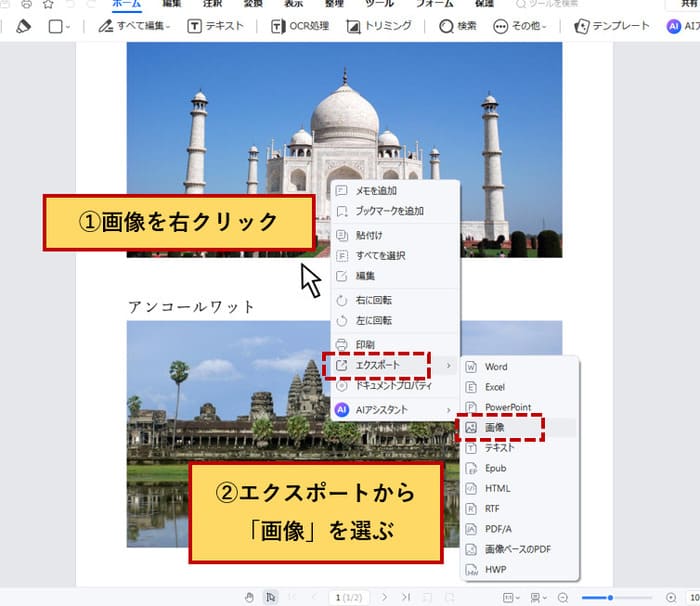700x606 pixels.
Task: Expand the すべて編集 dropdown
Action: click(x=135, y=26)
